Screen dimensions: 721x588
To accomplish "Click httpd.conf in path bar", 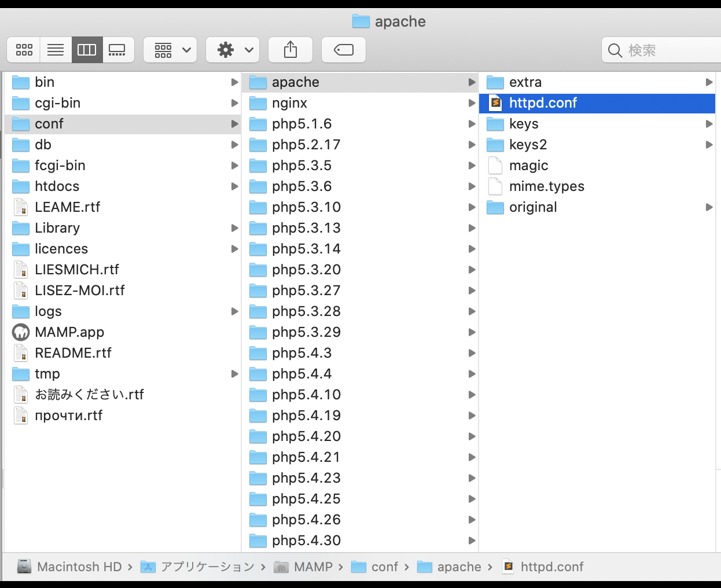I will point(543,567).
